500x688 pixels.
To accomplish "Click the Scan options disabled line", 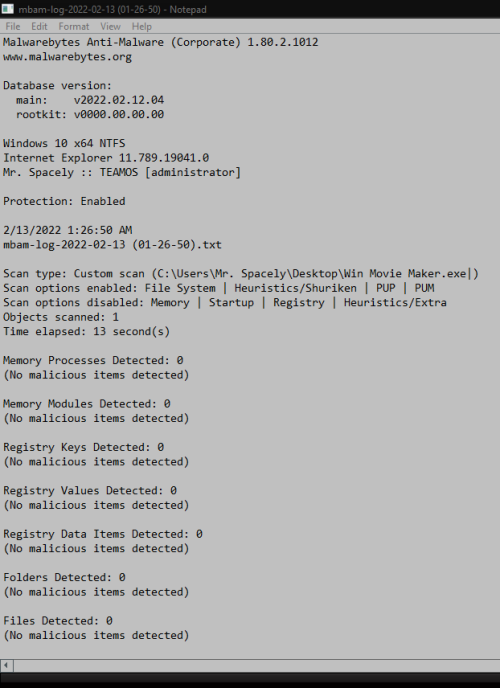I will coord(225,303).
